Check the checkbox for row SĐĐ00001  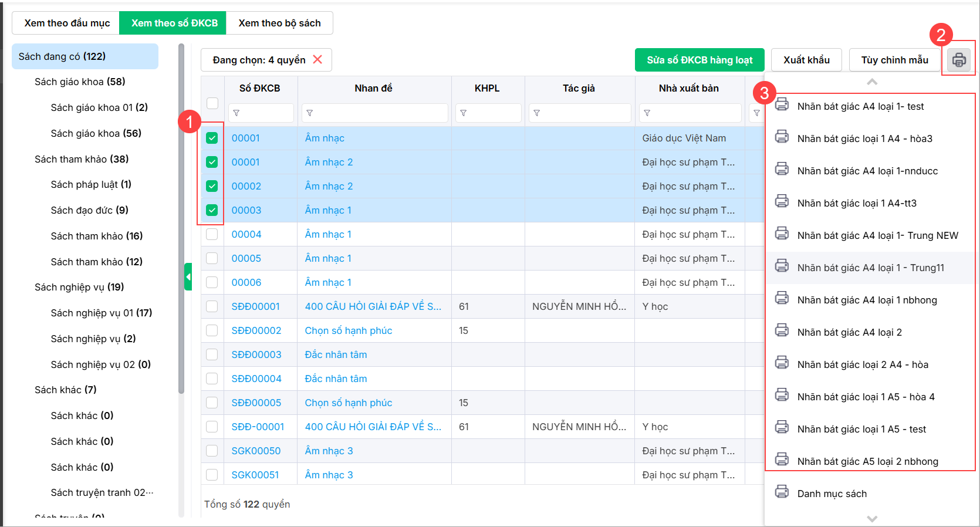(212, 306)
